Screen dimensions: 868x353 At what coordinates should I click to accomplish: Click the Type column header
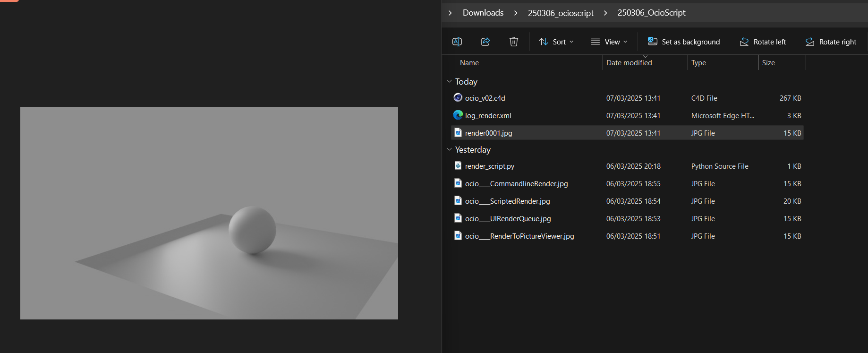(x=698, y=63)
